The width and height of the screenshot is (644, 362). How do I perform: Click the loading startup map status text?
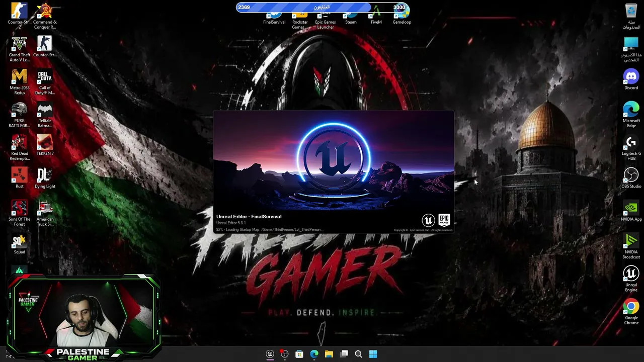coord(270,230)
